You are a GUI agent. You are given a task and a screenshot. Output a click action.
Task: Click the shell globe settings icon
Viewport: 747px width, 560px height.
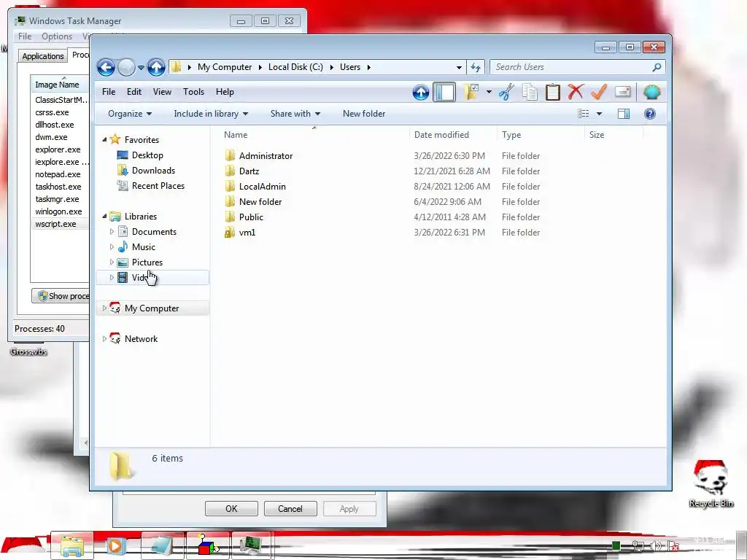(651, 92)
